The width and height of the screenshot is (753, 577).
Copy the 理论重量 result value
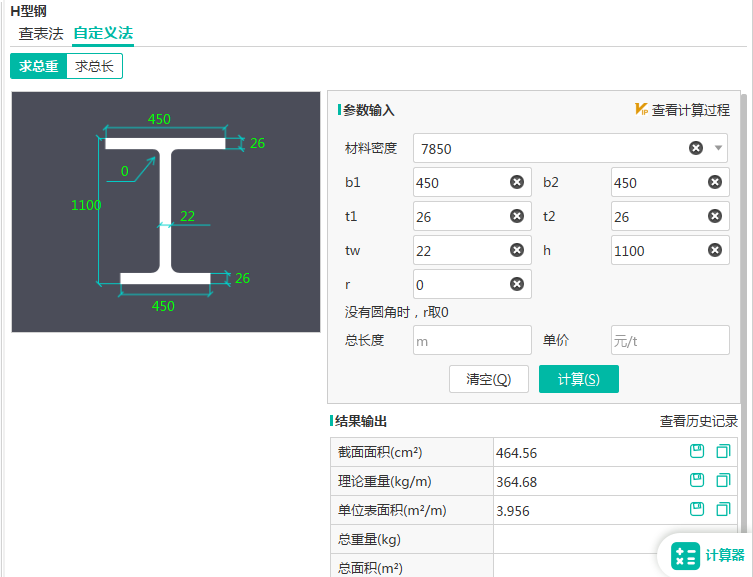coord(723,480)
